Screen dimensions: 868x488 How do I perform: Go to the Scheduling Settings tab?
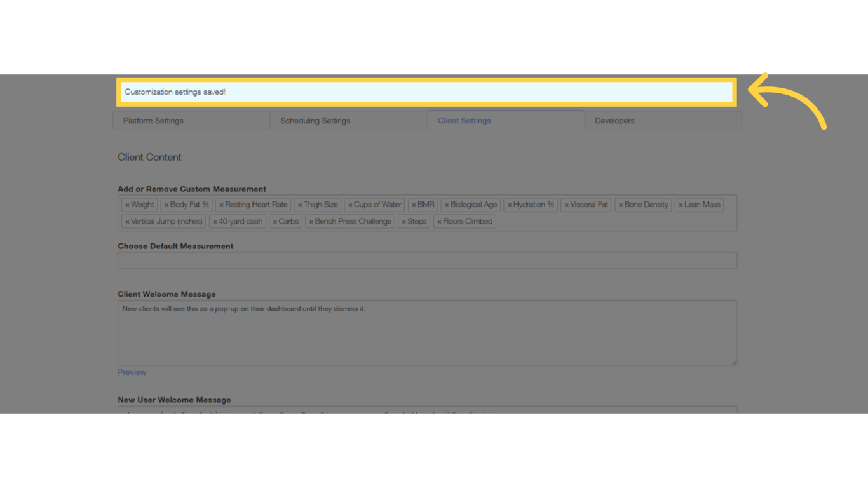coord(315,120)
